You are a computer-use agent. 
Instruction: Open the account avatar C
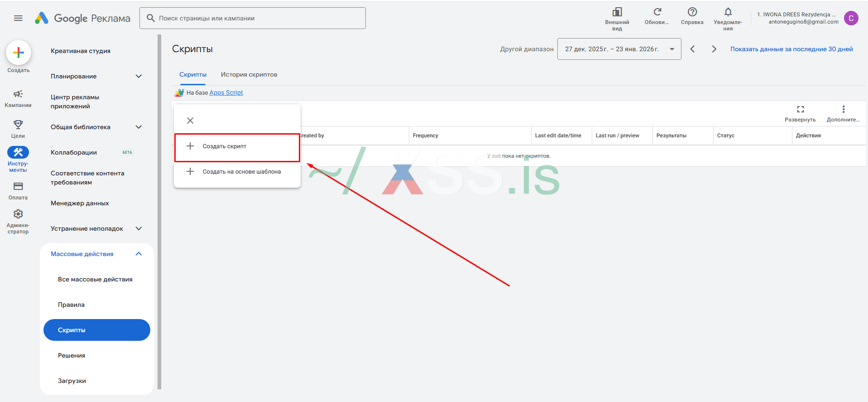click(x=851, y=18)
